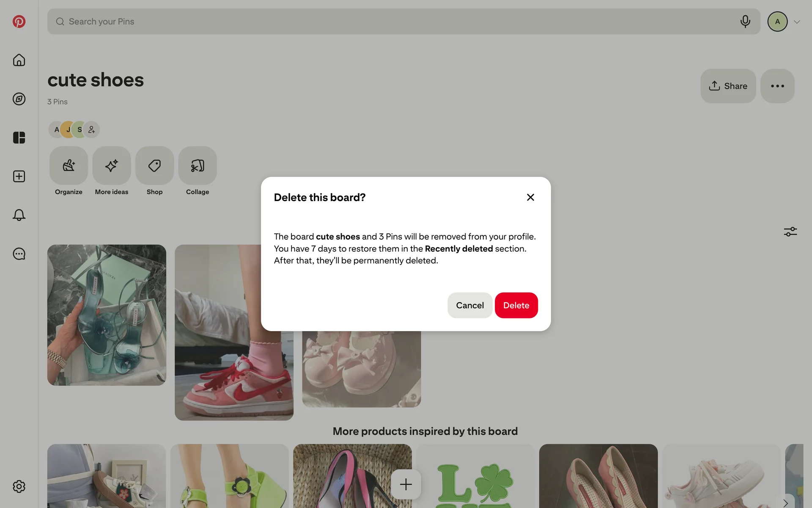Open the filter sliders icon
Screen dimensions: 812x508
click(790, 232)
